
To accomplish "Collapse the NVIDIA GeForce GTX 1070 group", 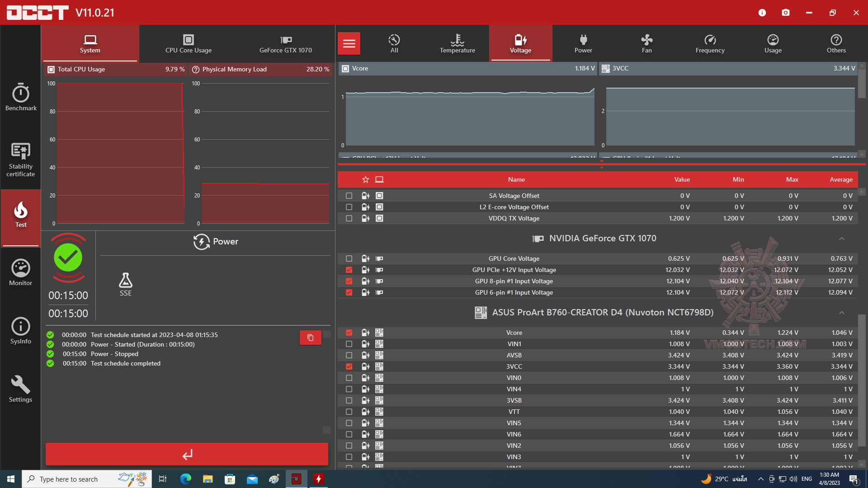I will (841, 239).
